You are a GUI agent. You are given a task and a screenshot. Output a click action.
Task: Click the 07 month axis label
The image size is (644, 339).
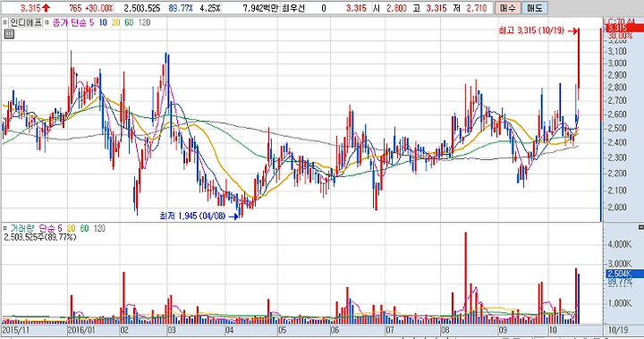pos(390,330)
